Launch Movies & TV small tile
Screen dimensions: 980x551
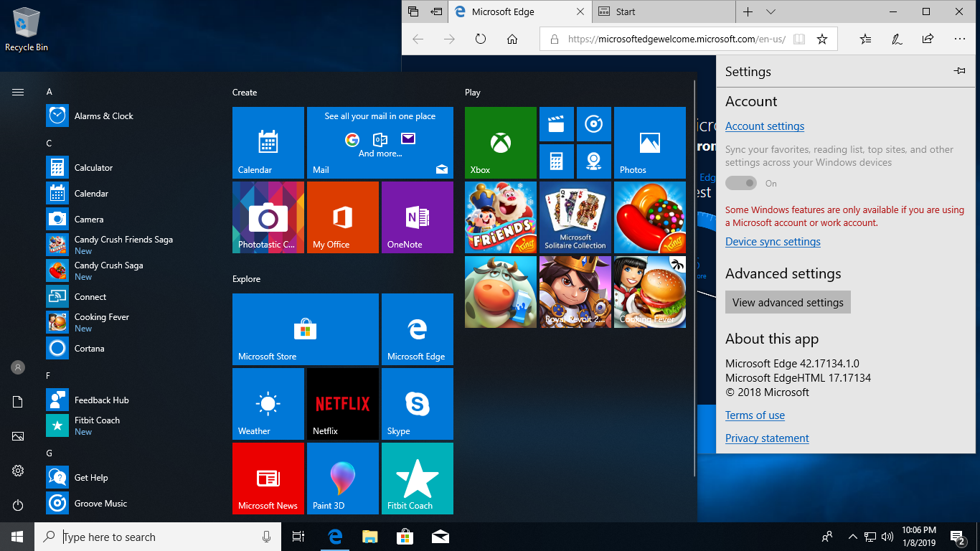click(x=557, y=124)
